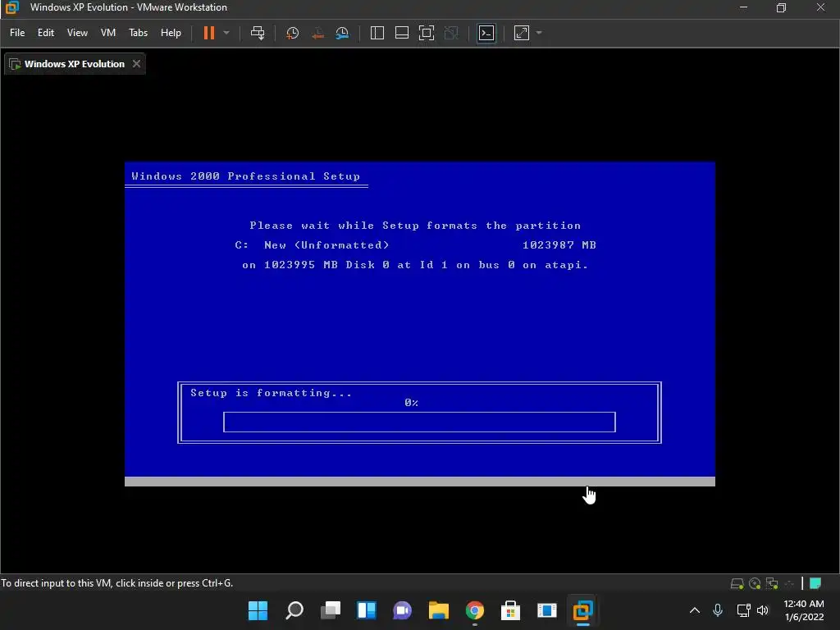Open the File menu
Viewport: 840px width, 630px height.
pos(17,33)
